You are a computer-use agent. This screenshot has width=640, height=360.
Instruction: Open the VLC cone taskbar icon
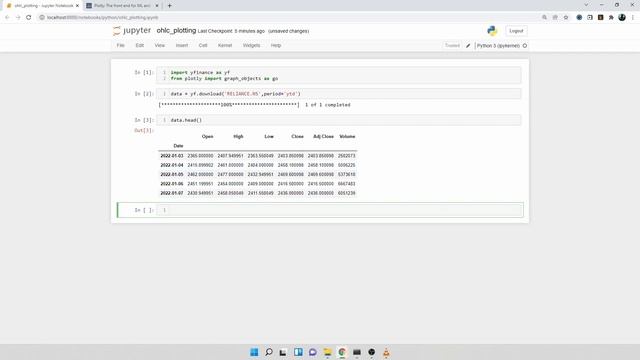point(386,352)
